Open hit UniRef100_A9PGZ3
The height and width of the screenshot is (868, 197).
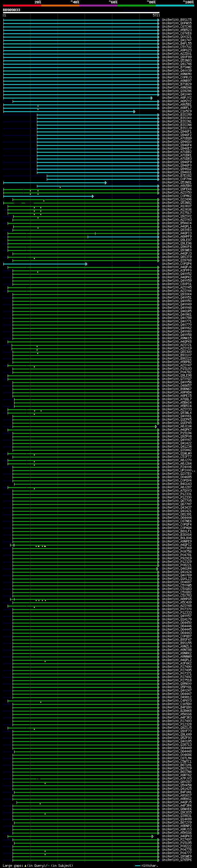[x=176, y=50]
